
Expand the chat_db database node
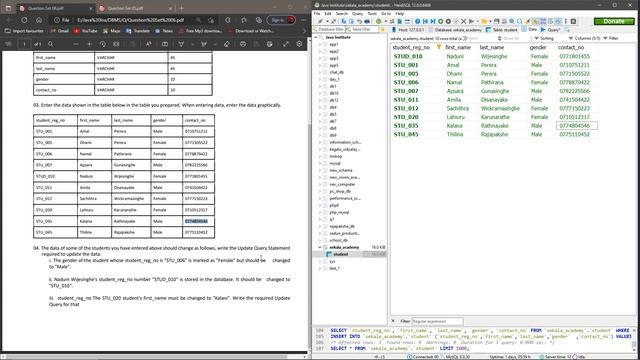320,72
